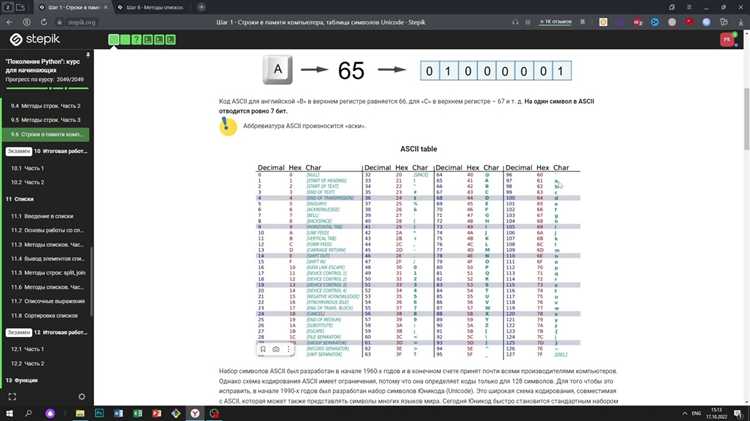The height and width of the screenshot is (421, 750).
Task: Click the browser back arrow
Action: pos(9,20)
